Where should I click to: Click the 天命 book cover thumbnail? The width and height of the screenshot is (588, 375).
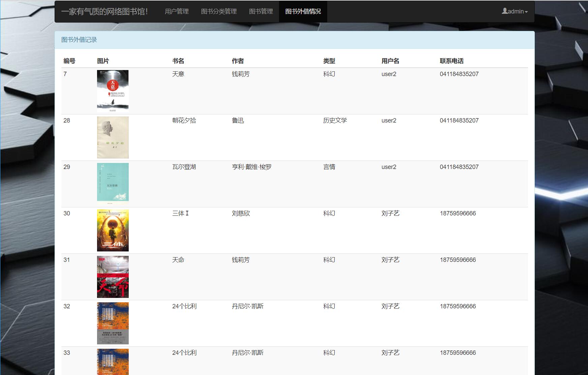113,277
